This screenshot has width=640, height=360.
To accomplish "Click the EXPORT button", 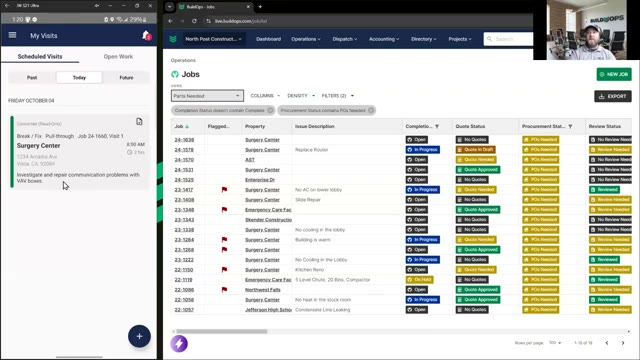I will pyautogui.click(x=613, y=96).
